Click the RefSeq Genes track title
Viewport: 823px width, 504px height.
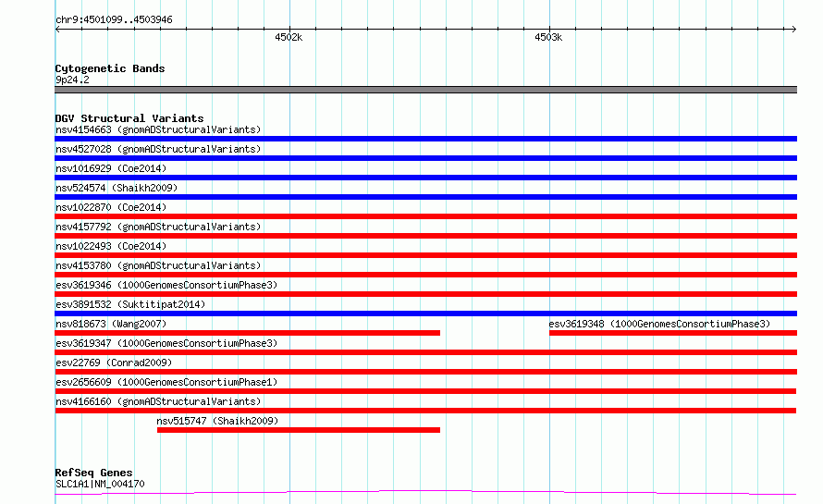93,473
